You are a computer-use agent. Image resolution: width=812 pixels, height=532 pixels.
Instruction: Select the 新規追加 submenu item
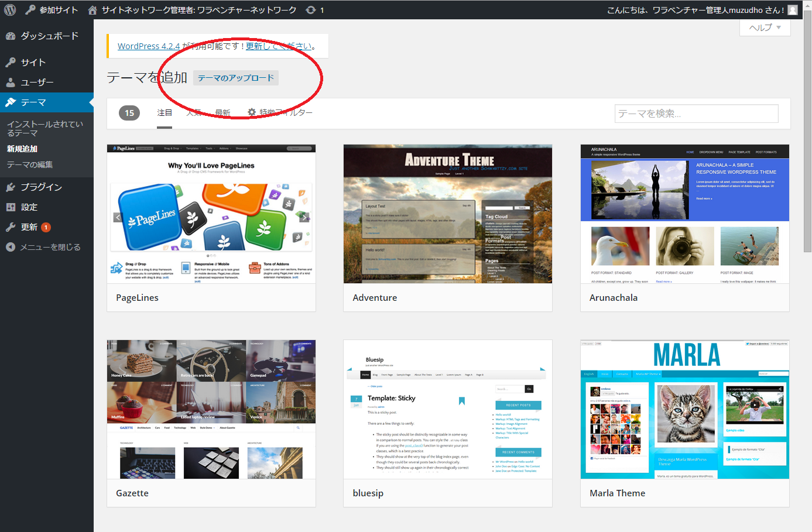point(22,149)
